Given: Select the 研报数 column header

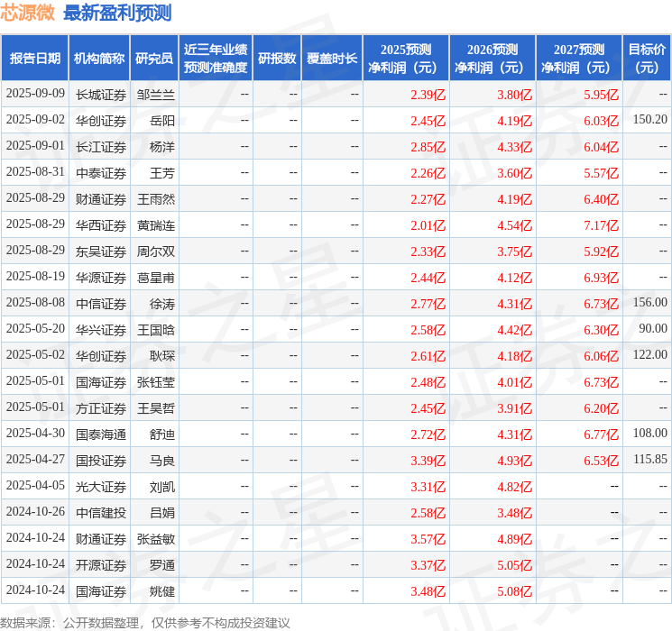Looking at the screenshot, I should tap(276, 59).
